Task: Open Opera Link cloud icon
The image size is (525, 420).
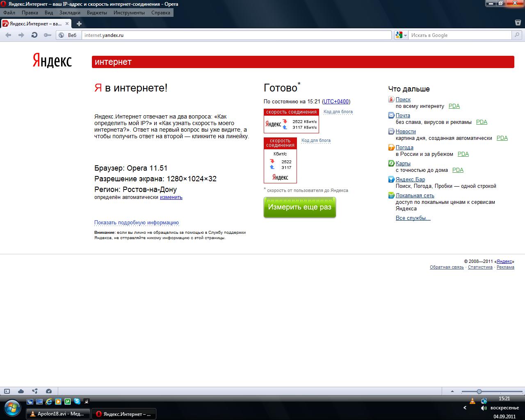Action: coord(21,391)
